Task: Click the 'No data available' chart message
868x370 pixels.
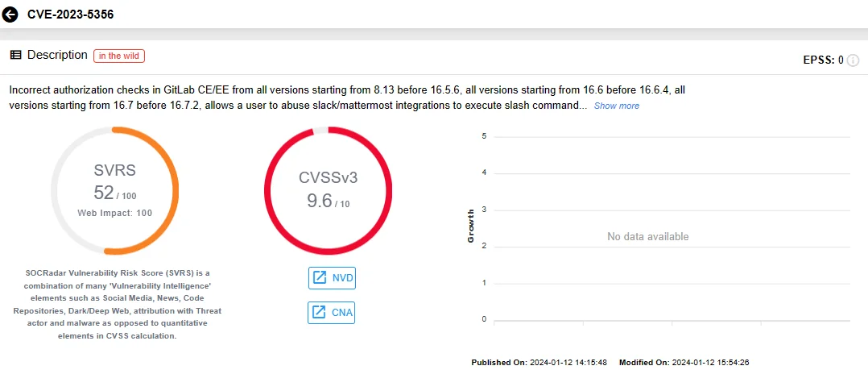Action: point(647,236)
